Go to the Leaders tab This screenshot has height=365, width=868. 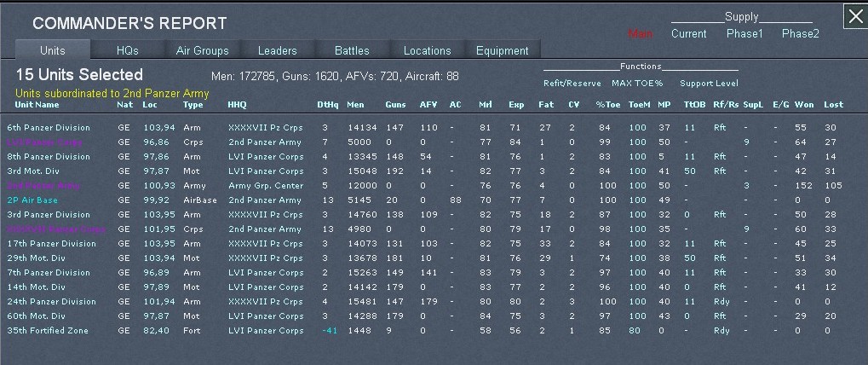click(278, 50)
